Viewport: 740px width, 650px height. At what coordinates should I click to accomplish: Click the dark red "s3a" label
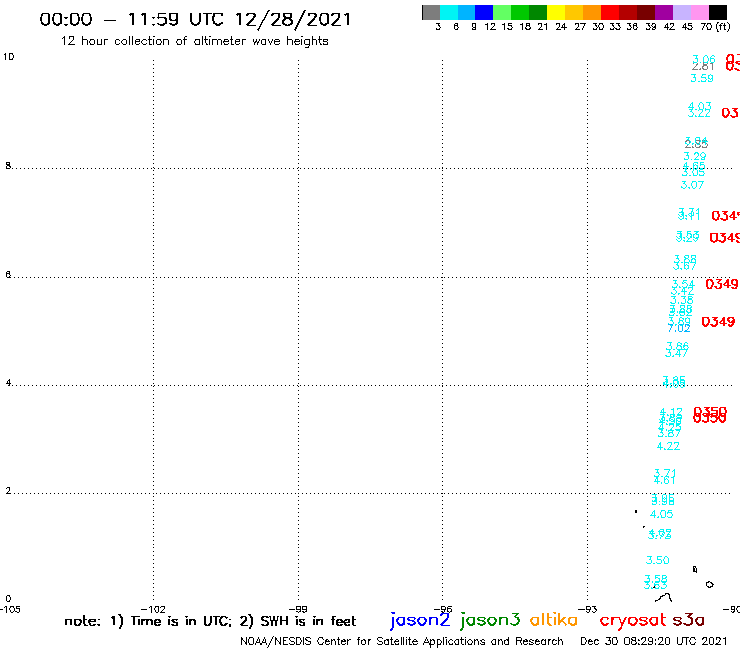(x=689, y=620)
